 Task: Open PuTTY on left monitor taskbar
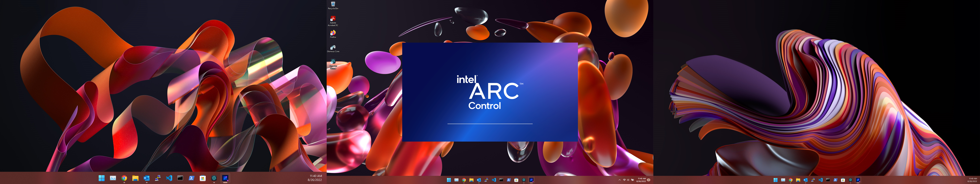coord(158,178)
